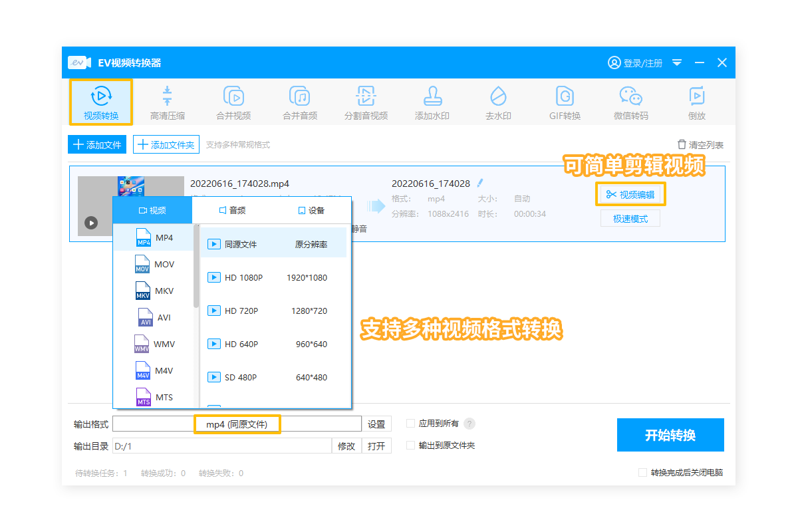Pick HD 1080P 1920*1080 resolution preset
Viewport: 798px width, 532px height.
pyautogui.click(x=273, y=278)
